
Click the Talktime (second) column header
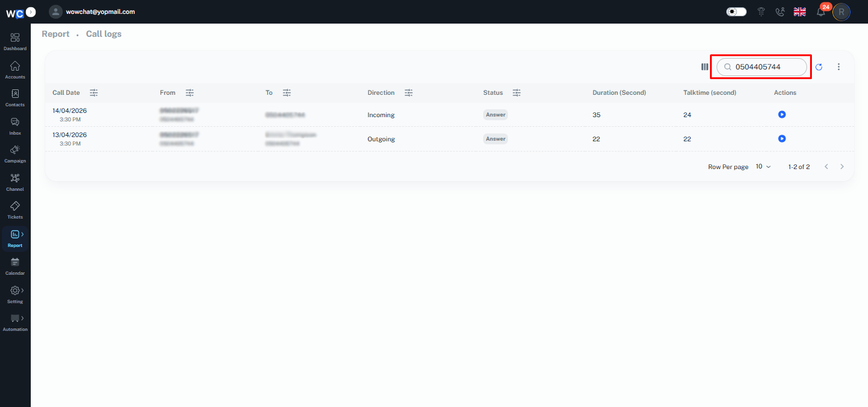point(709,92)
